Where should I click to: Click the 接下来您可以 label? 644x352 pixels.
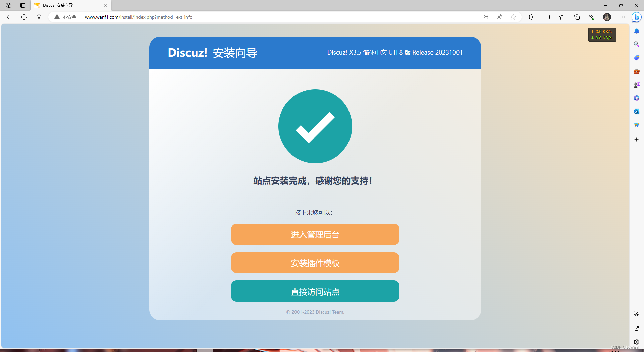pyautogui.click(x=313, y=213)
